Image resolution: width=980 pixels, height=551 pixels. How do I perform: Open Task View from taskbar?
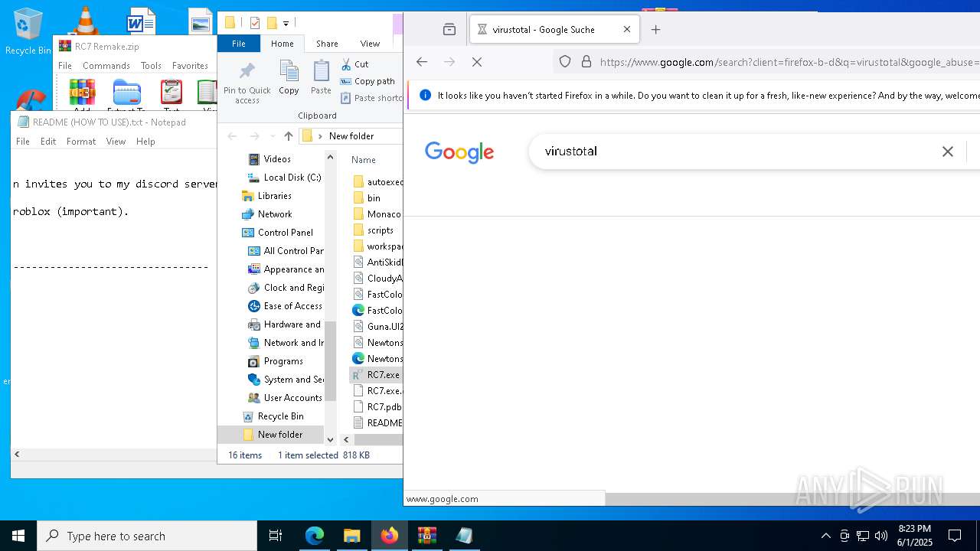click(x=276, y=536)
